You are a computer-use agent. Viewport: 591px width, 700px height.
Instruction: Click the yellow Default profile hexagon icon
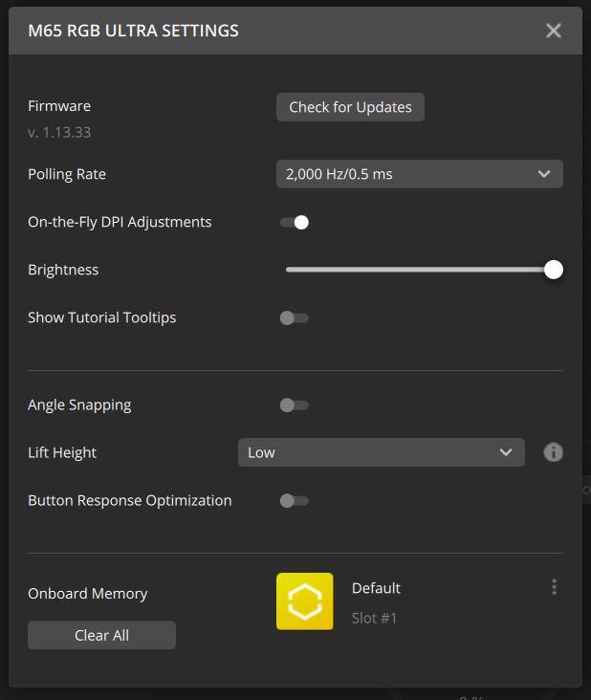(x=304, y=602)
